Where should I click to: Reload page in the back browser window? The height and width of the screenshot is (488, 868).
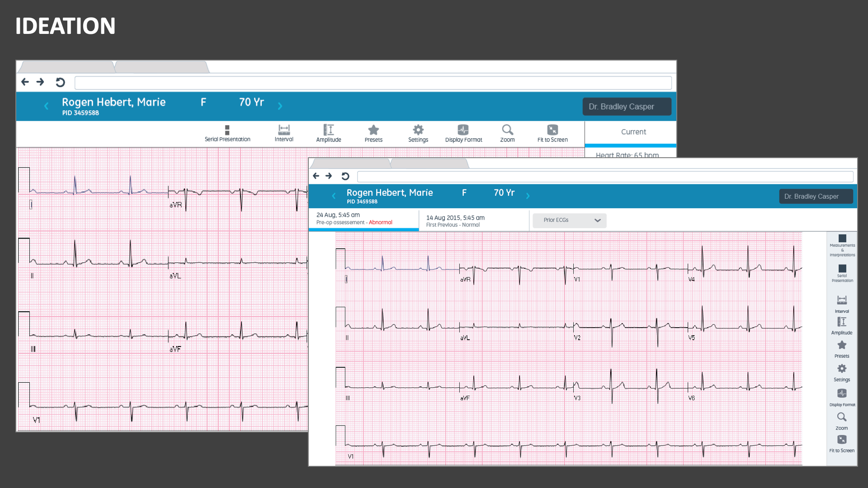pyautogui.click(x=60, y=82)
